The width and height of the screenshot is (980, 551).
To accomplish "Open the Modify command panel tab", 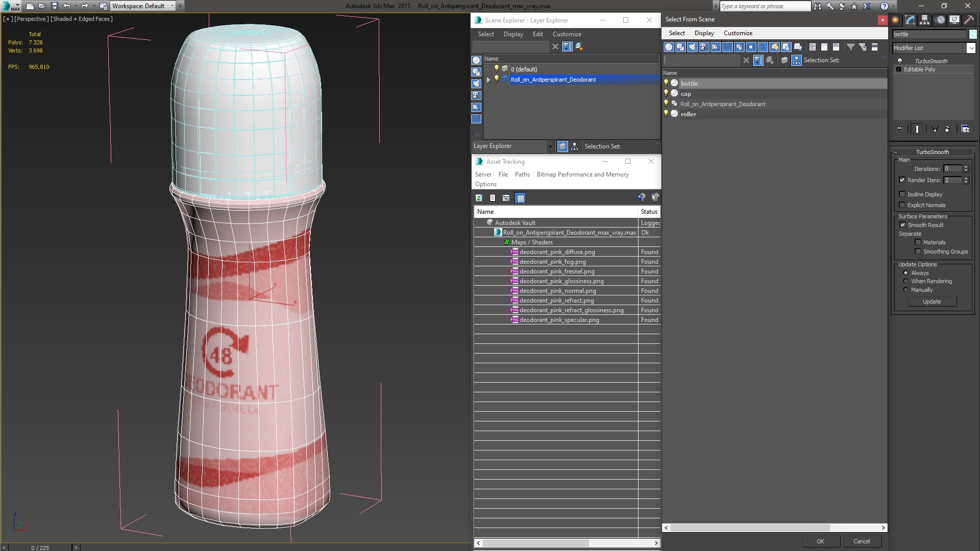I will coord(910,20).
